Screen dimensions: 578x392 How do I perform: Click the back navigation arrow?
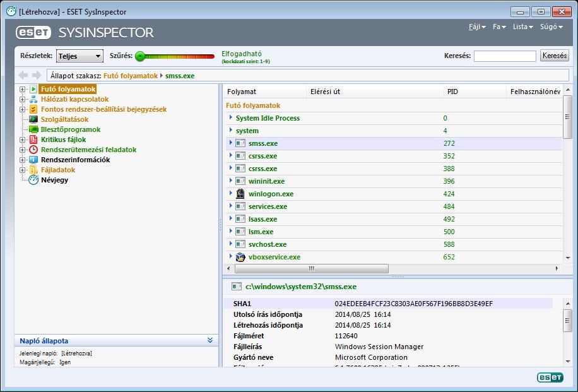click(23, 75)
